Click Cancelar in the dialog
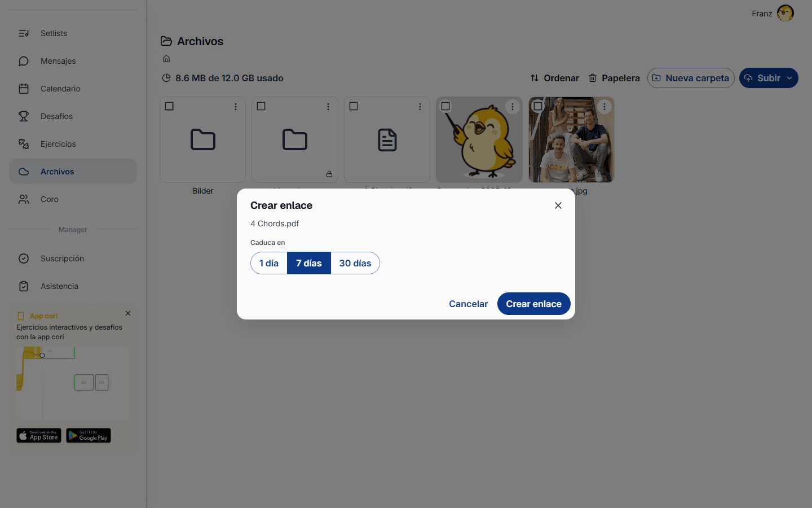The image size is (812, 508). pyautogui.click(x=469, y=304)
